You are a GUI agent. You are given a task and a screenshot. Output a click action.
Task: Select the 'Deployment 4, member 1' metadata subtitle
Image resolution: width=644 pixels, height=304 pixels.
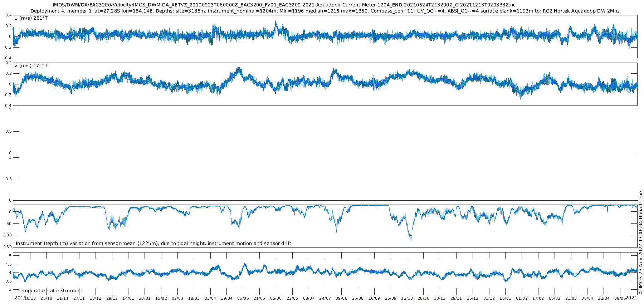point(325,11)
